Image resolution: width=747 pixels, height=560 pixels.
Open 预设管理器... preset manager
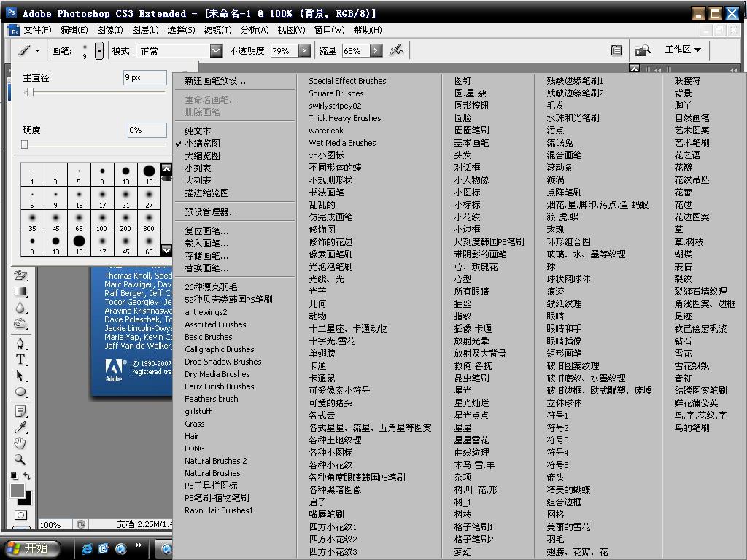210,211
